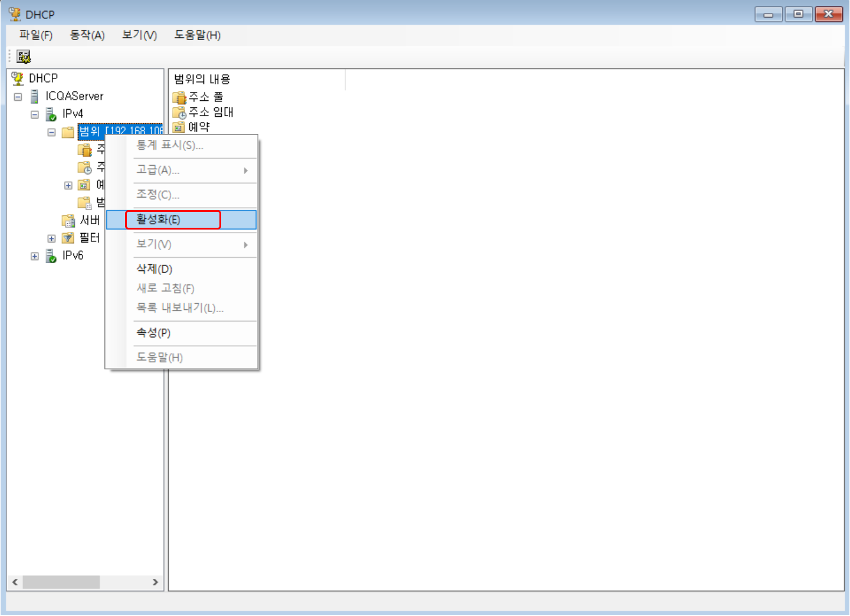Select ICQAServer in the tree
The width and height of the screenshot is (850, 616).
[74, 96]
